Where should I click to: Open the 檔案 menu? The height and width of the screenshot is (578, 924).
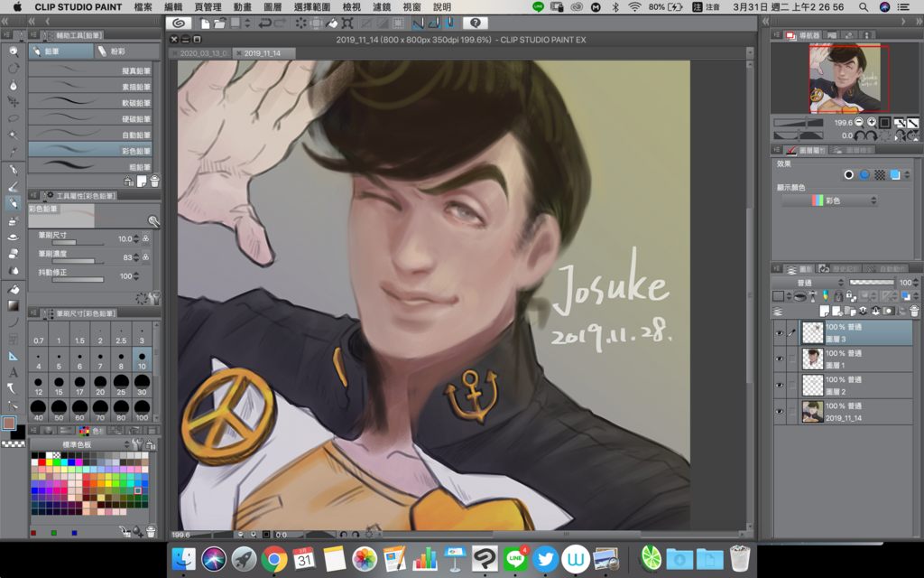tap(143, 7)
